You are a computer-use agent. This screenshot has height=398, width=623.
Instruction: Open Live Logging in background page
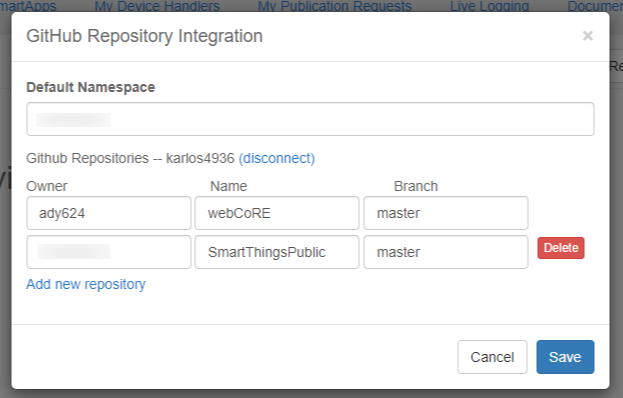(490, 6)
